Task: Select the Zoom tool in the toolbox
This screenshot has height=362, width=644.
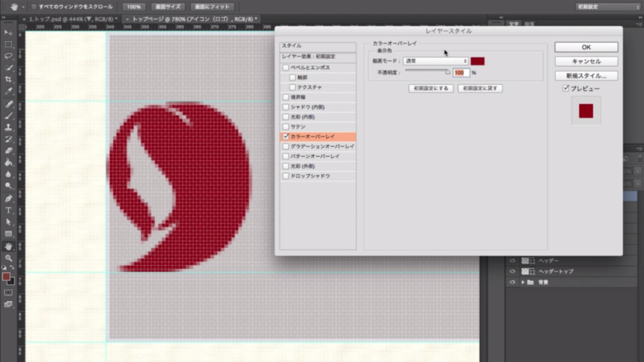Action: click(8, 258)
